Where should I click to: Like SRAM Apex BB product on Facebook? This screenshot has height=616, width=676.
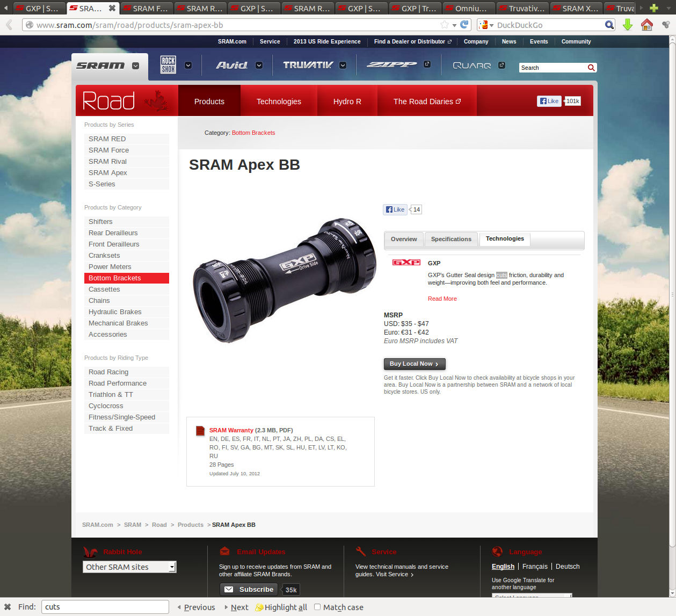click(395, 209)
